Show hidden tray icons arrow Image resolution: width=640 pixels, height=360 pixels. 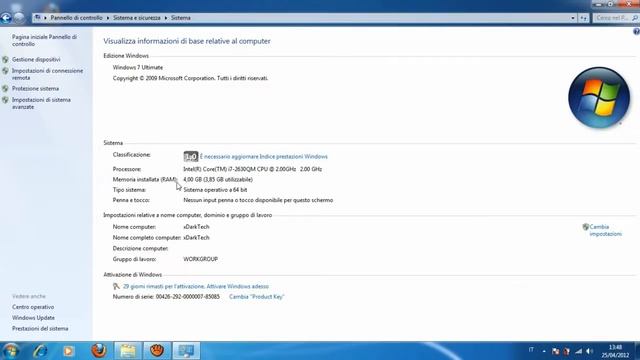pos(544,351)
